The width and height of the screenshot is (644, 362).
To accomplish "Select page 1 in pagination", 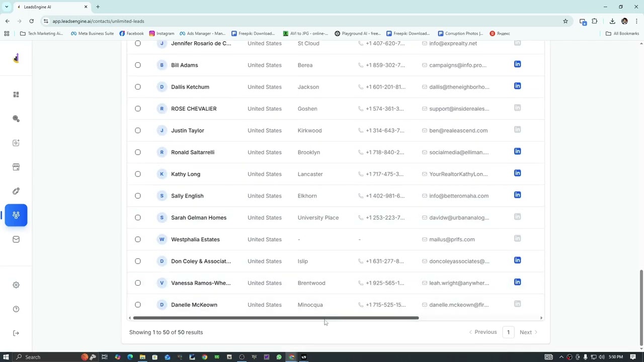I will coord(508,332).
